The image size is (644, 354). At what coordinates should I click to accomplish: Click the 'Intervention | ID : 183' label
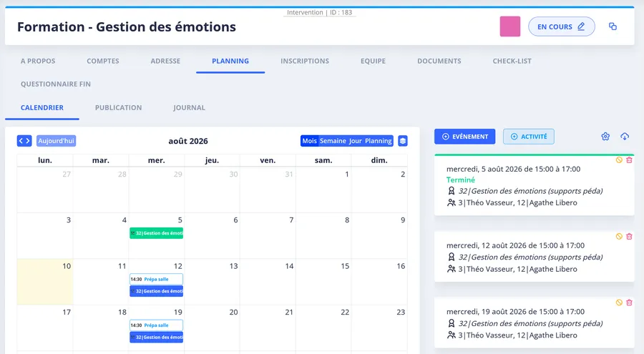coord(320,12)
